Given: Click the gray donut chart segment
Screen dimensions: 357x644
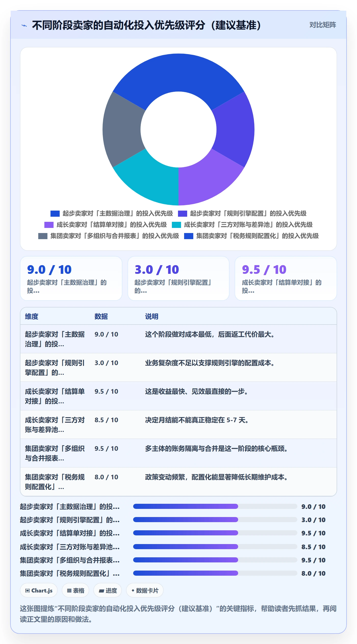Looking at the screenshot, I should pos(122,130).
